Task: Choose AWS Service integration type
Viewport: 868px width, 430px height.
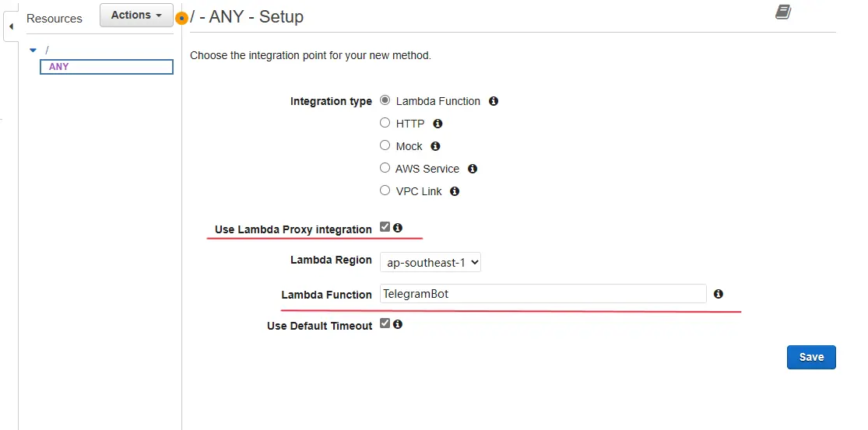Action: coord(385,168)
